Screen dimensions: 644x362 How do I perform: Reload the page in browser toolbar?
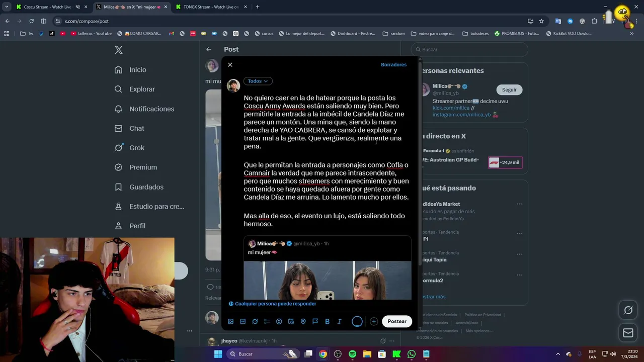point(31,21)
